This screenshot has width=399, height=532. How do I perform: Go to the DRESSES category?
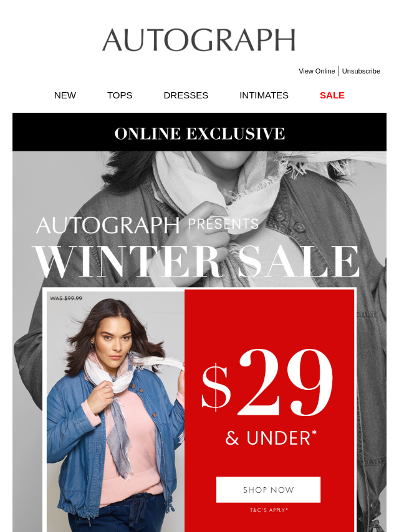pyautogui.click(x=186, y=95)
